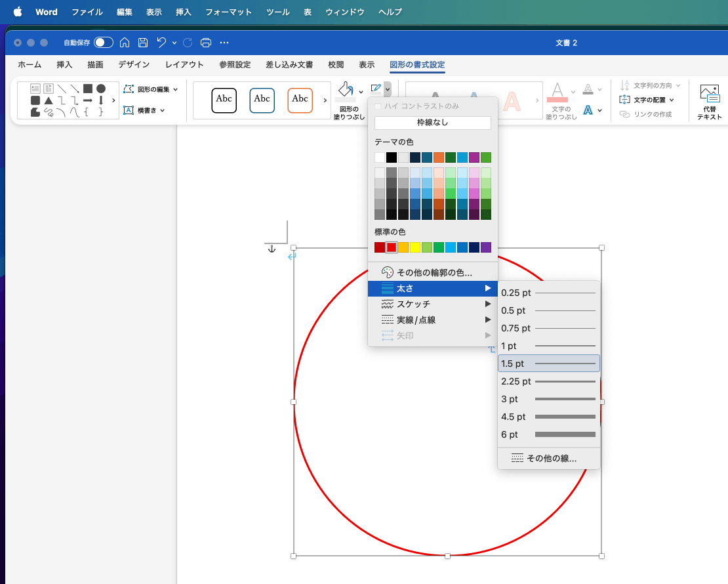Set line weight to 6 pt

pos(549,434)
